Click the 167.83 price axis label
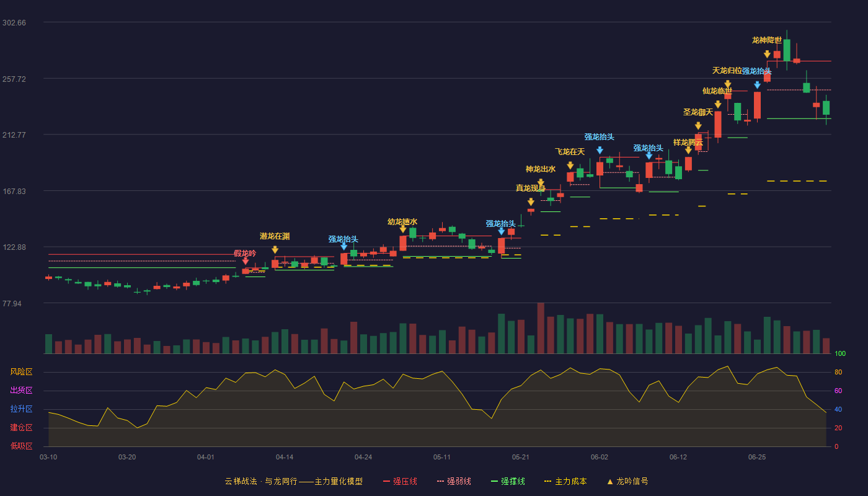 (x=14, y=191)
